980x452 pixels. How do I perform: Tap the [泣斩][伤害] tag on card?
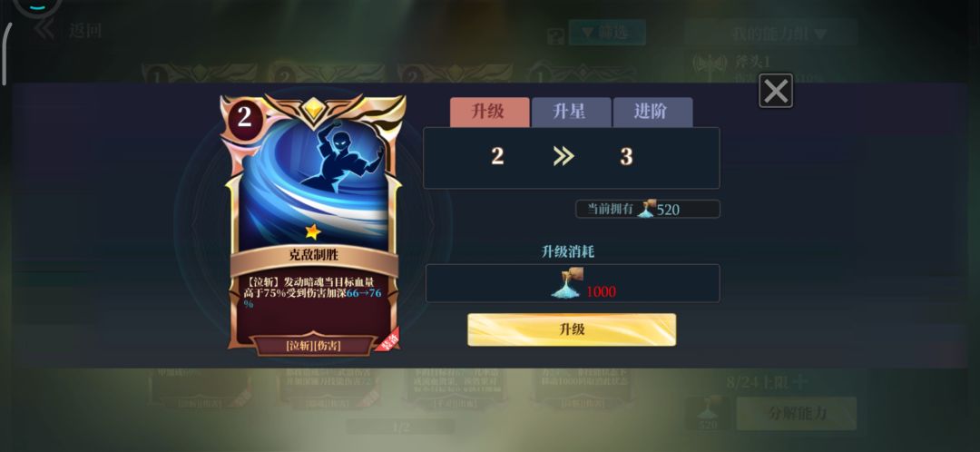(x=313, y=345)
